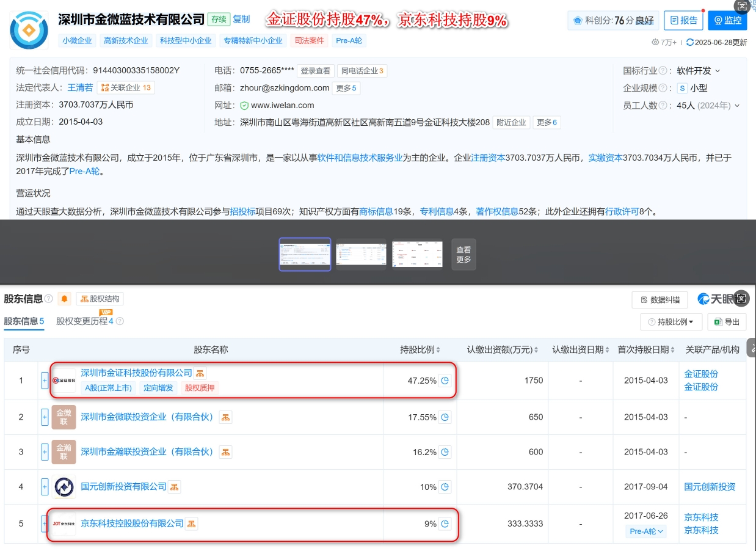Expand row 4 国元创新投资有限公司 plus button
756x551 pixels.
point(45,487)
